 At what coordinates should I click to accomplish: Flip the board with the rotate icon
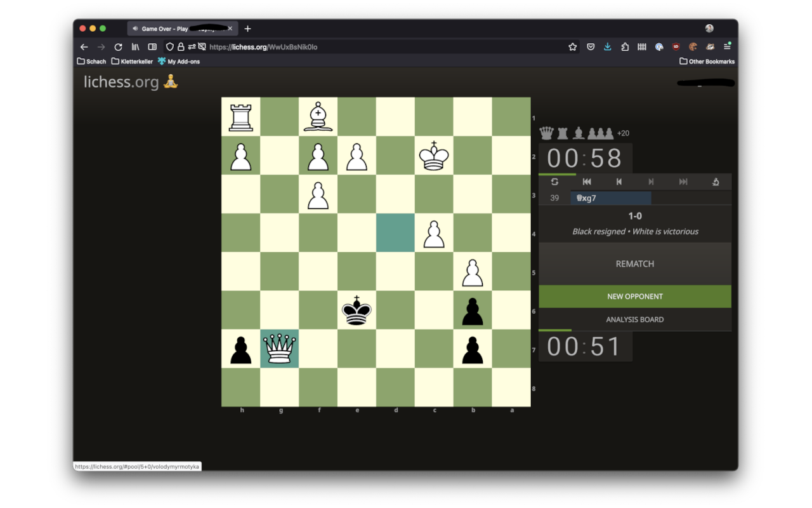pos(554,182)
